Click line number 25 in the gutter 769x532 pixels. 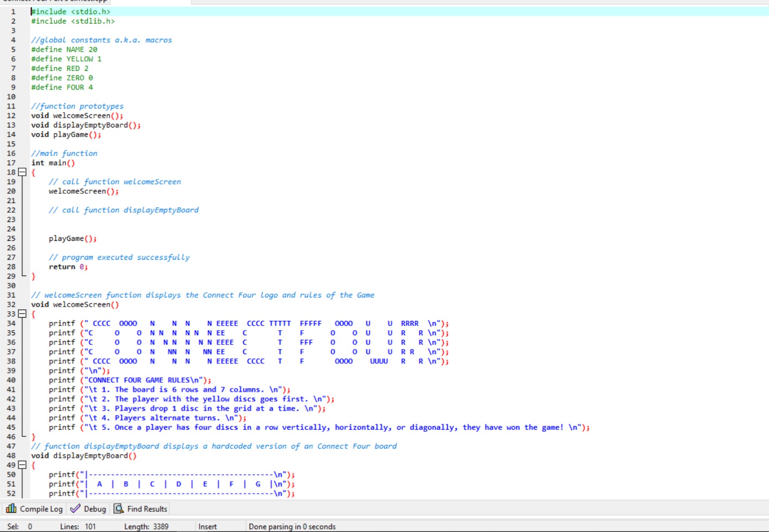[x=11, y=239]
